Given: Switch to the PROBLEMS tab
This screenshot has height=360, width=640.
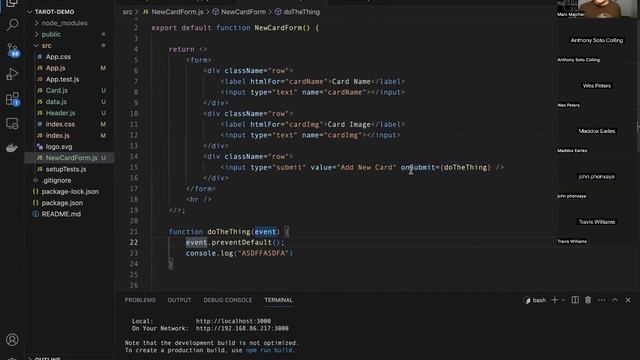Looking at the screenshot, I should (140, 300).
